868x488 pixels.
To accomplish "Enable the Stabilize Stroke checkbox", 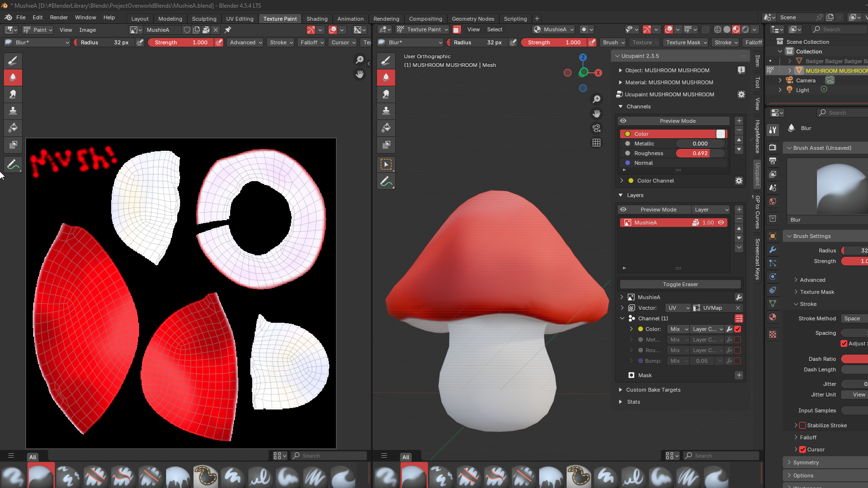I will 803,425.
